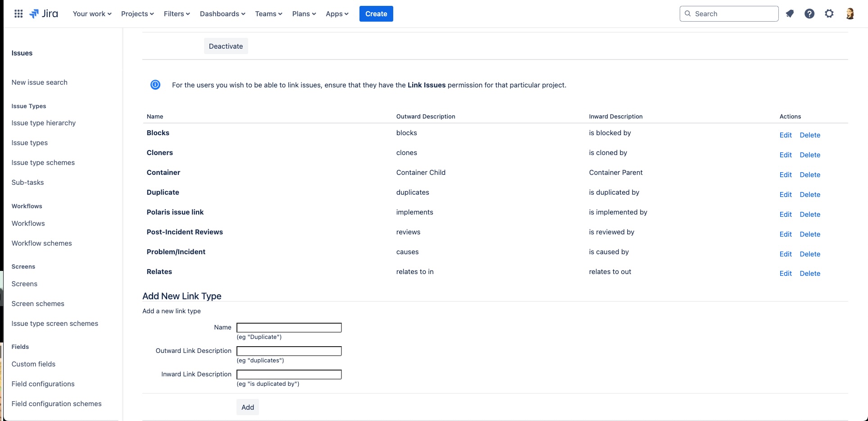868x421 pixels.
Task: Click Add to create link type
Action: pos(248,407)
